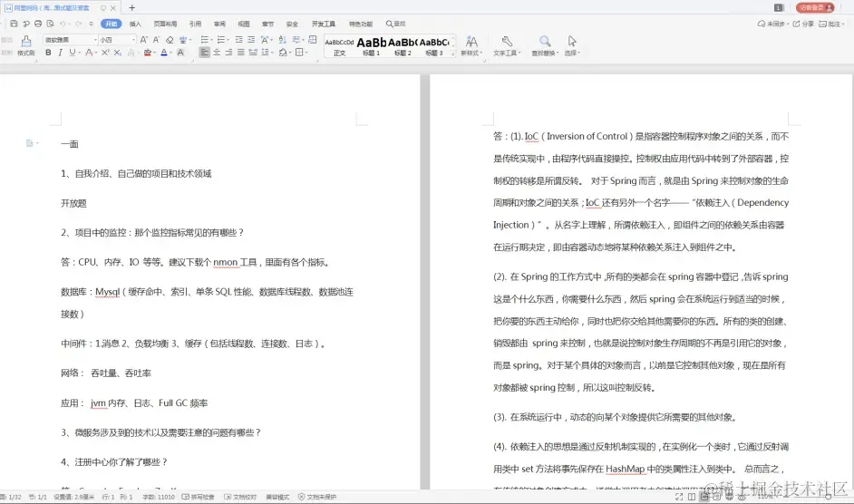Select the Format Painter brush tool

tap(26, 44)
